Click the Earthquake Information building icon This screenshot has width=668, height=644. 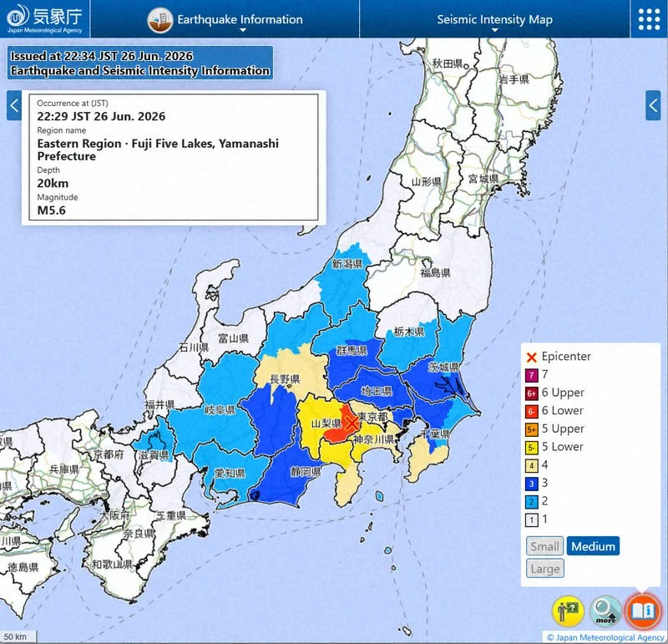tap(160, 19)
